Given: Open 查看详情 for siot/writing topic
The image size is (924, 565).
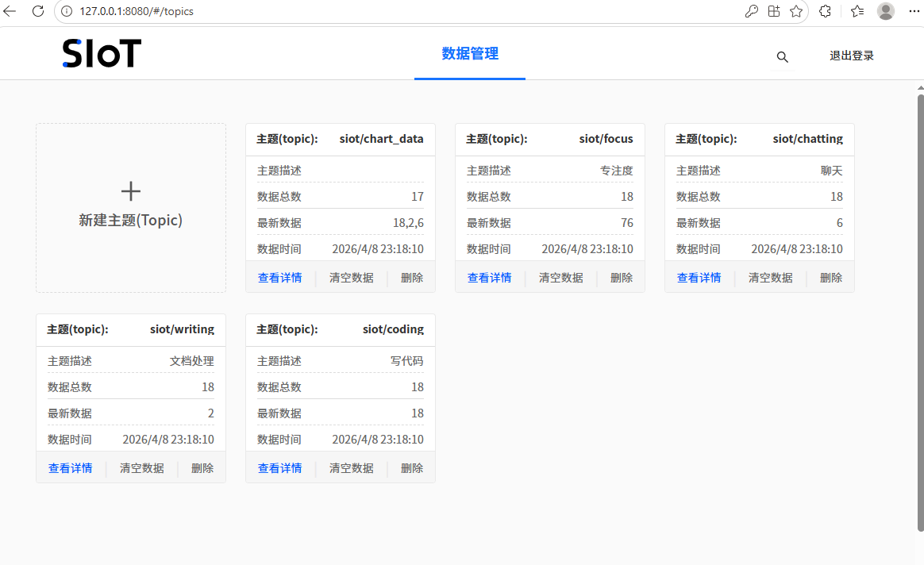Looking at the screenshot, I should click(70, 467).
